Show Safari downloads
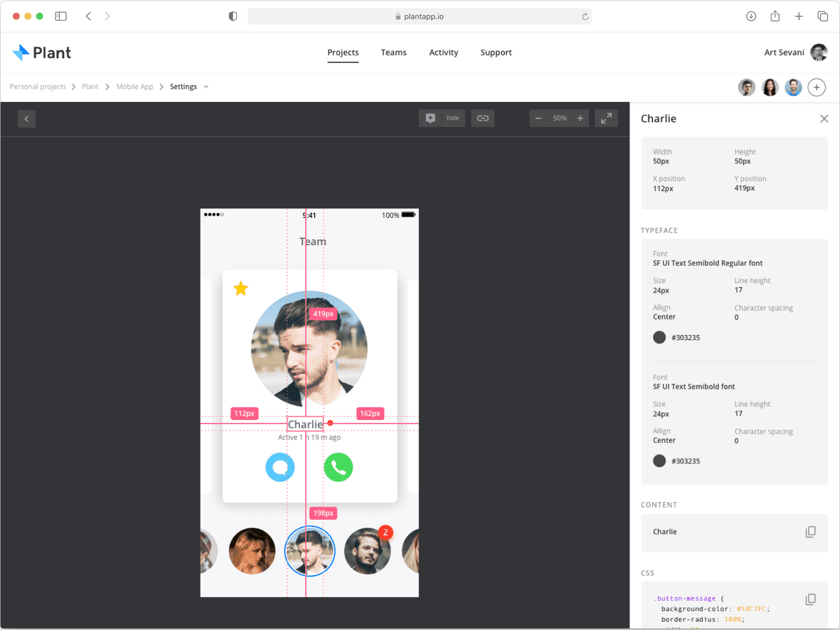The height and width of the screenshot is (630, 840). [x=751, y=16]
